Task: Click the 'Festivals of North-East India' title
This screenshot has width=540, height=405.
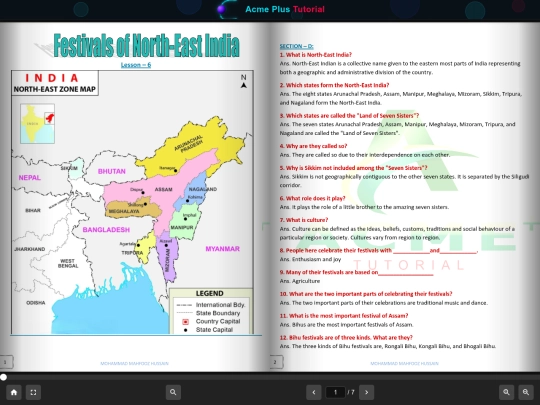Action: (146, 45)
